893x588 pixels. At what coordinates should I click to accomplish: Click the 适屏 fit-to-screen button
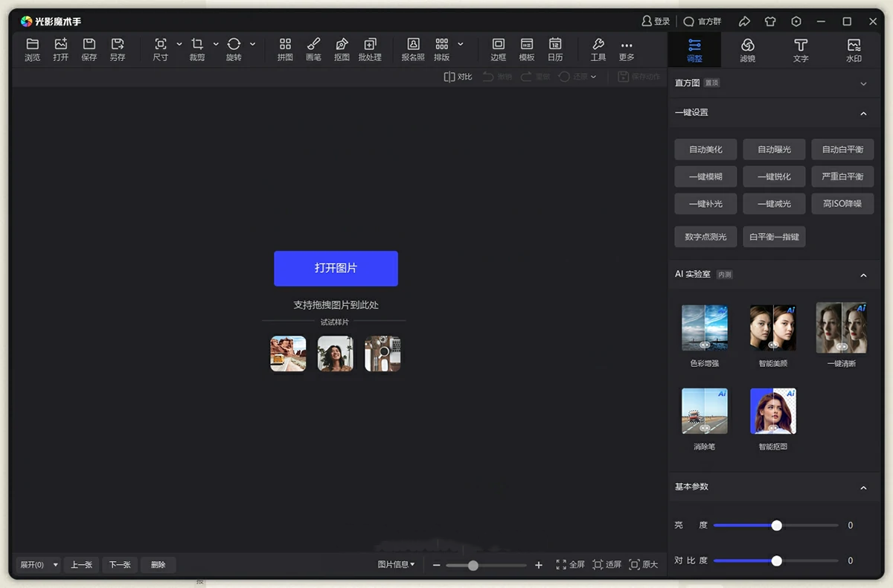coord(607,565)
